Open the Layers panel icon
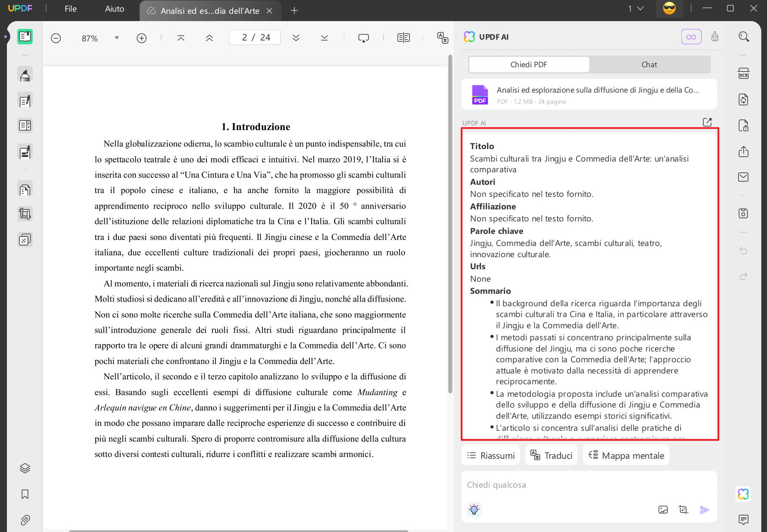Image resolution: width=767 pixels, height=532 pixels. coord(25,468)
